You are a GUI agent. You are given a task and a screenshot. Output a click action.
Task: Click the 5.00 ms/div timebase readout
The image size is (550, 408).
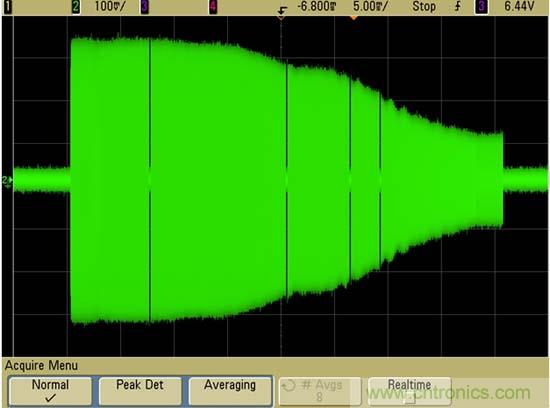pyautogui.click(x=370, y=6)
